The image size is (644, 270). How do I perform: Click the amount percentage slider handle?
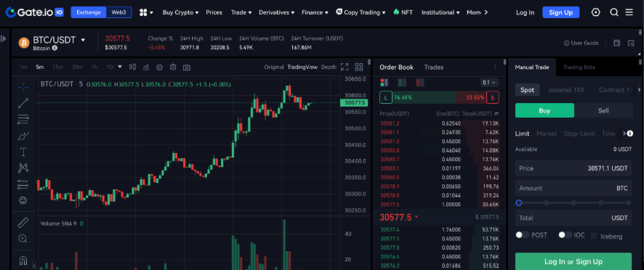point(519,202)
